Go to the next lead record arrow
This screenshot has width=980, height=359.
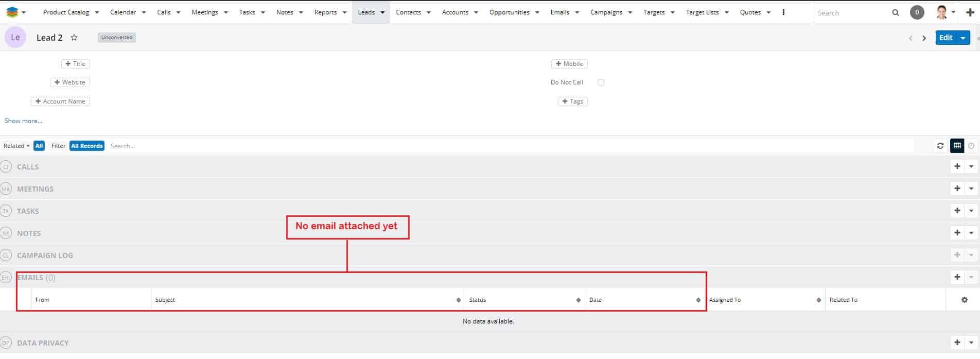924,38
